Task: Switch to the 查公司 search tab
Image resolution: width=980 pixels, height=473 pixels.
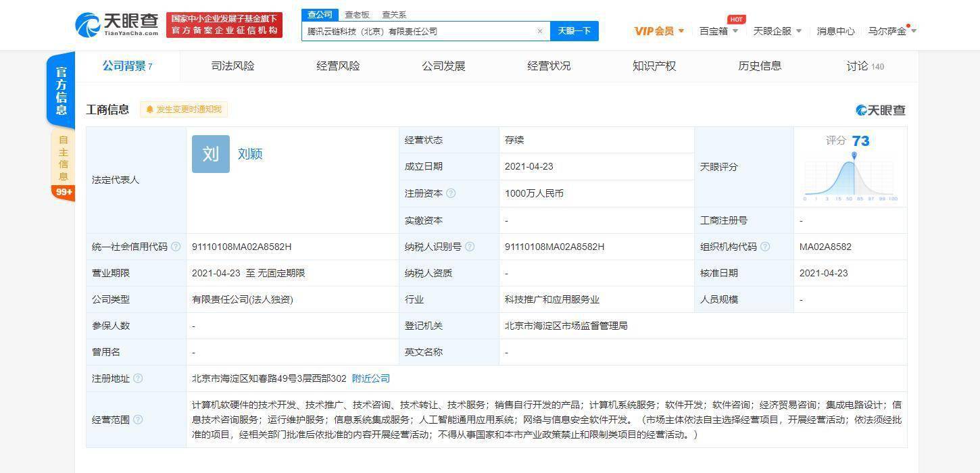Action: pos(320,14)
